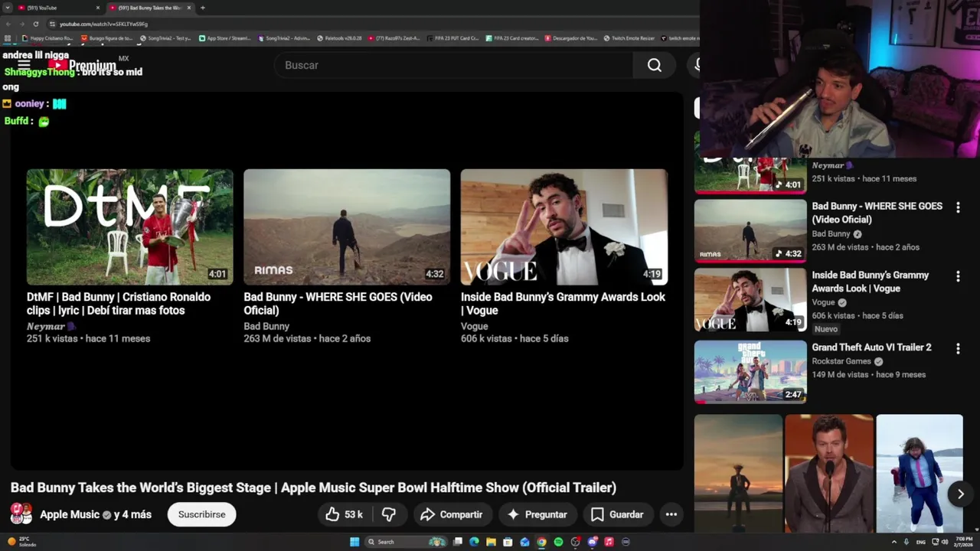Image resolution: width=980 pixels, height=551 pixels.
Task: Open Microsoft Edge from the taskbar
Action: click(474, 542)
